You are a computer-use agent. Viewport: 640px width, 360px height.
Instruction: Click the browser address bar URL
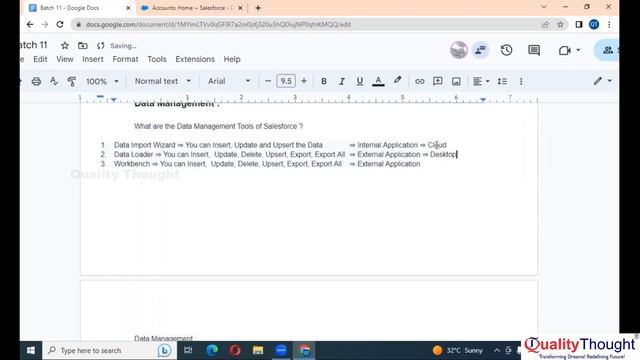[218, 24]
